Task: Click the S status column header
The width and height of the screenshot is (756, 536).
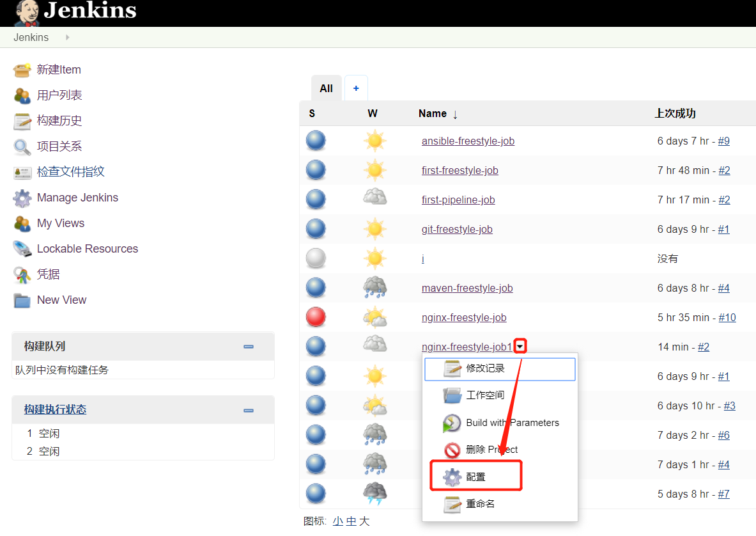Action: 312,113
